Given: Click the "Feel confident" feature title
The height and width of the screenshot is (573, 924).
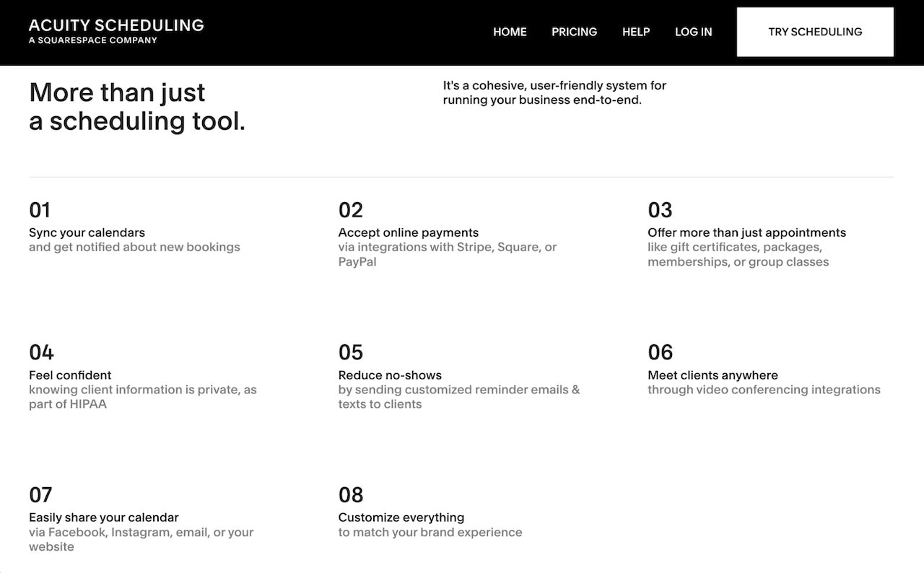Looking at the screenshot, I should (70, 375).
